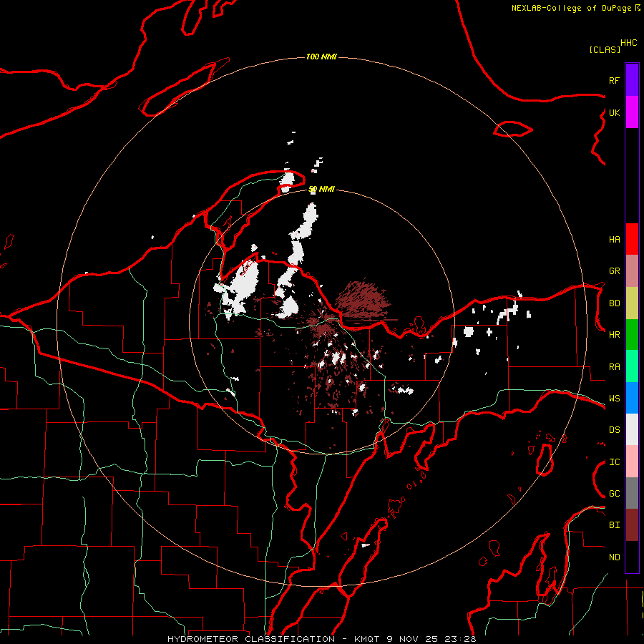Select the HA legend label
644x644 pixels.
[x=614, y=240]
